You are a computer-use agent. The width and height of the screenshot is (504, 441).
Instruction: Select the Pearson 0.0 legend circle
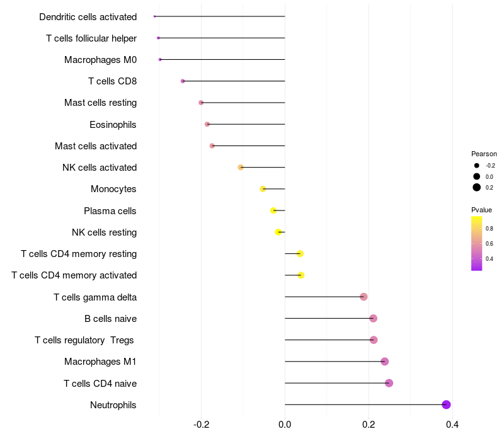(x=476, y=176)
